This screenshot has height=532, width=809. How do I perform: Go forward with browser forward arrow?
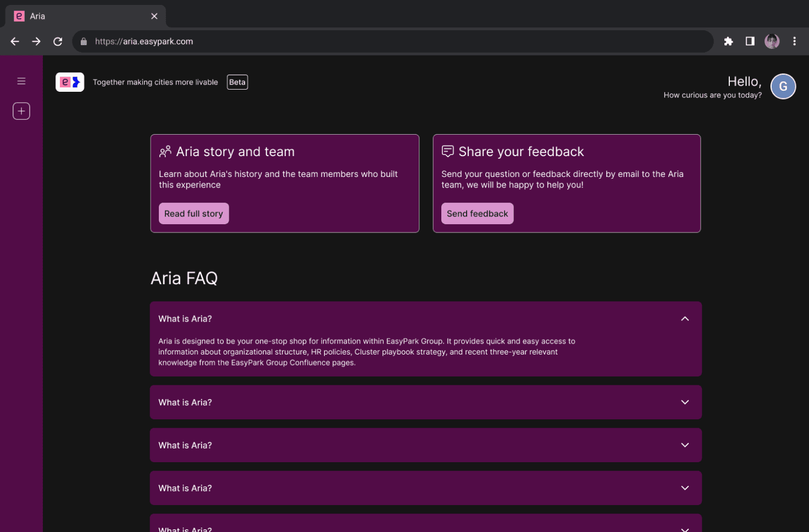point(36,41)
